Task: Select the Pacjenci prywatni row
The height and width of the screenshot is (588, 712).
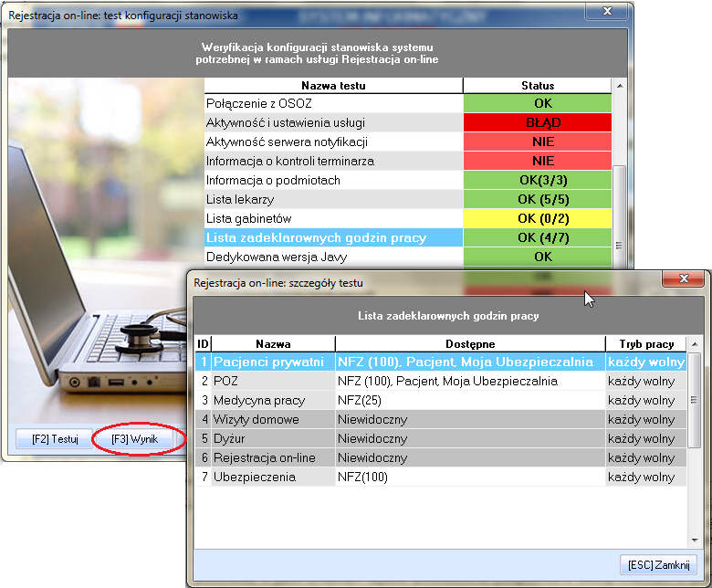Action: tap(441, 362)
